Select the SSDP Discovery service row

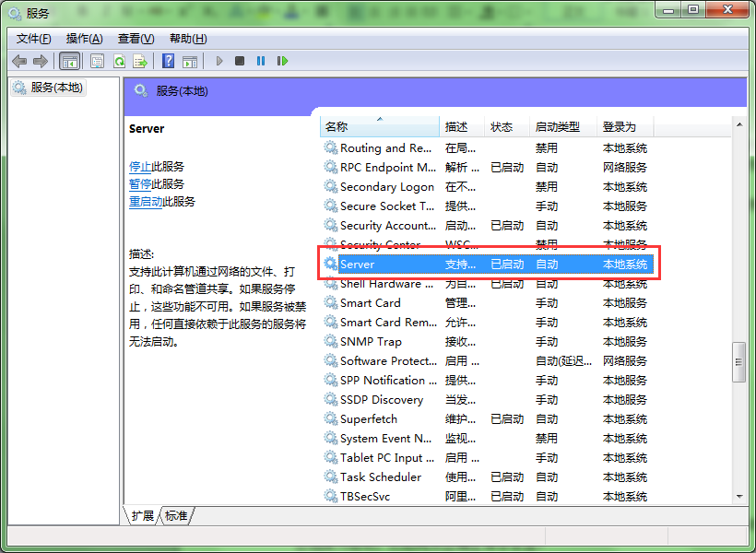pyautogui.click(x=487, y=399)
